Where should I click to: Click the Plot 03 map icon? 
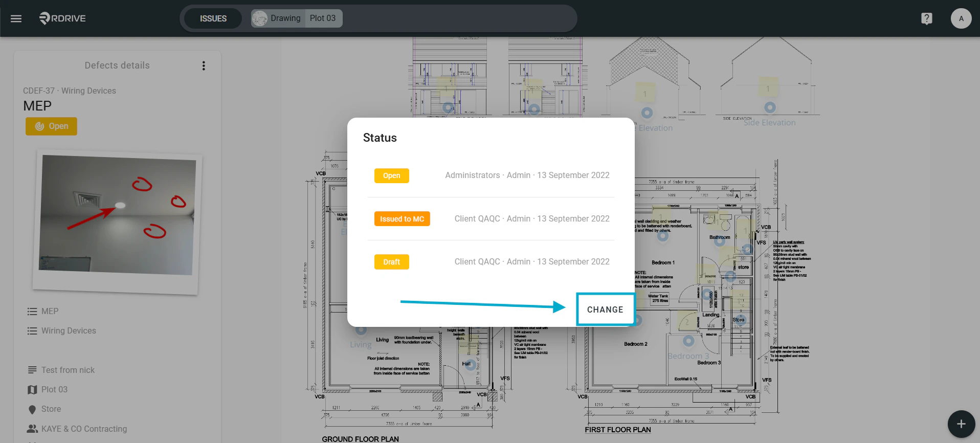32,390
